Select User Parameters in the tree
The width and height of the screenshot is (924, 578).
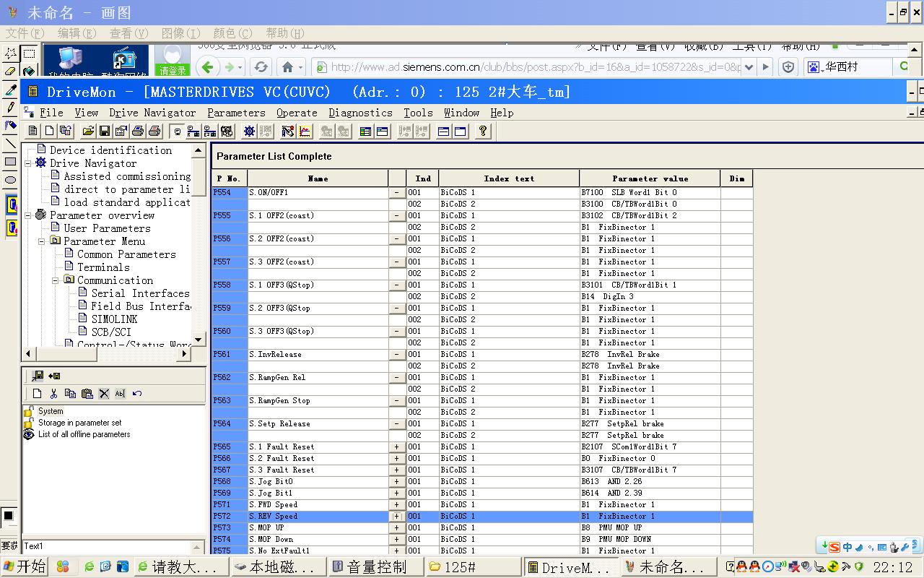coord(107,228)
